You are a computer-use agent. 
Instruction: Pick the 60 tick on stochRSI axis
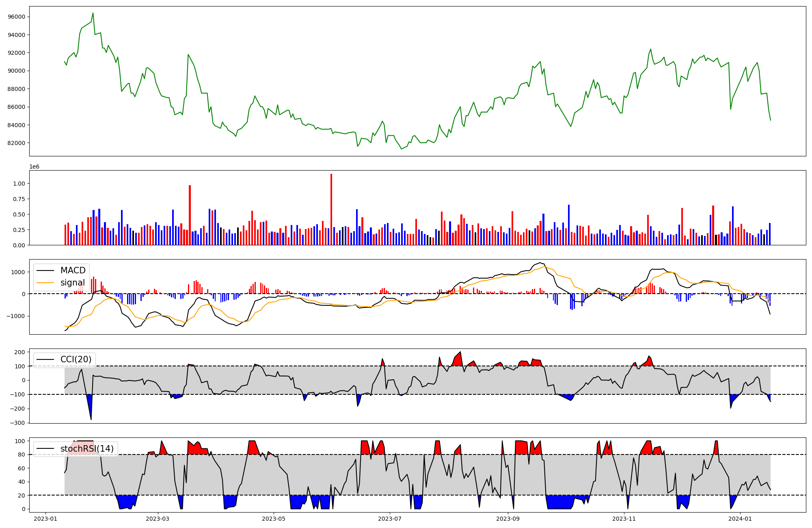pos(22,468)
